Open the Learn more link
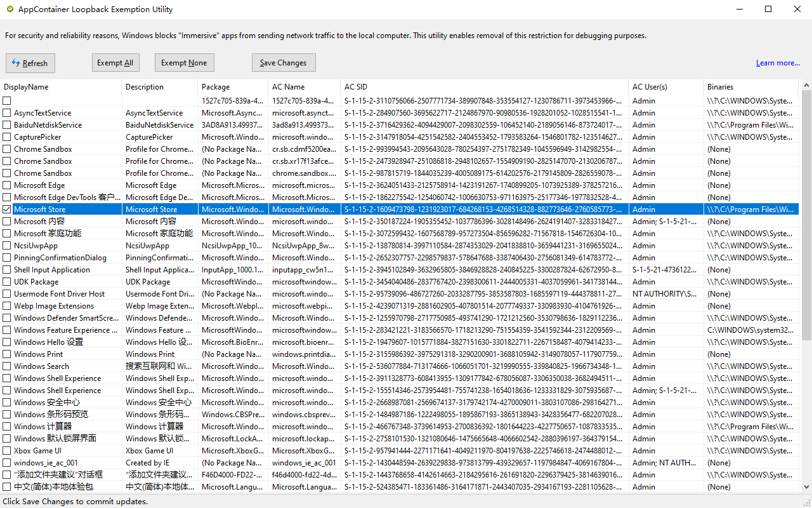Screen dimensions: 812x508 pyautogui.click(x=778, y=63)
